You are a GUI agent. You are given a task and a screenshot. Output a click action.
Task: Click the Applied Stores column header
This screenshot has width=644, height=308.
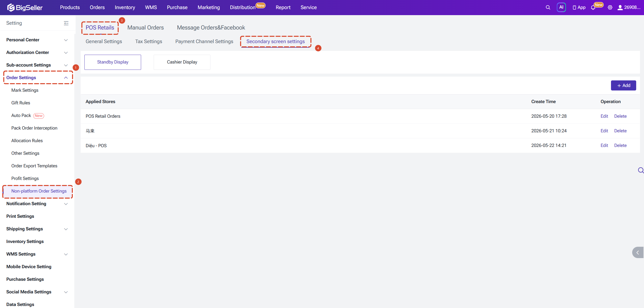pyautogui.click(x=100, y=102)
